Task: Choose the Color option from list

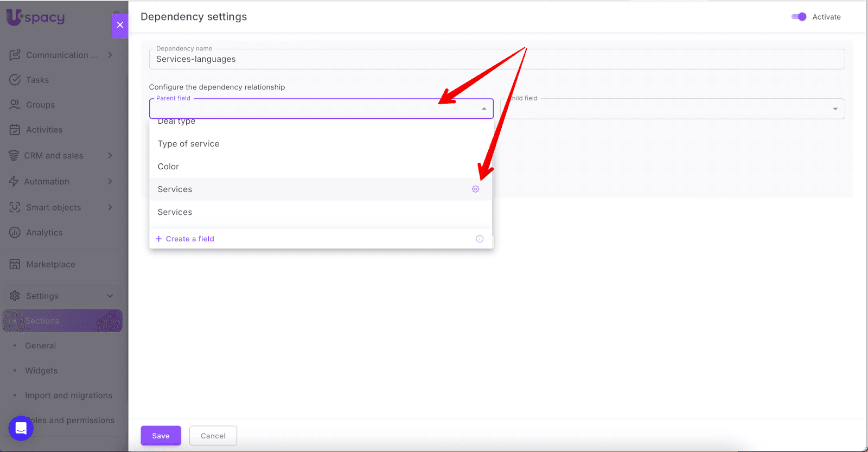Action: pos(168,167)
